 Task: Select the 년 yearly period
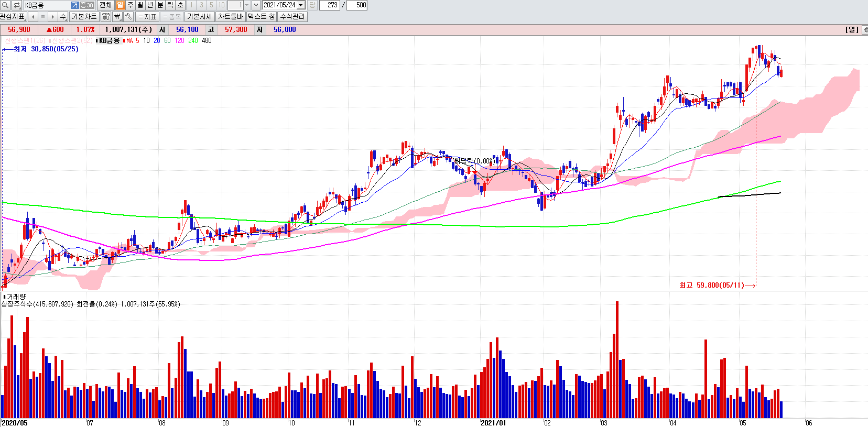coord(150,5)
